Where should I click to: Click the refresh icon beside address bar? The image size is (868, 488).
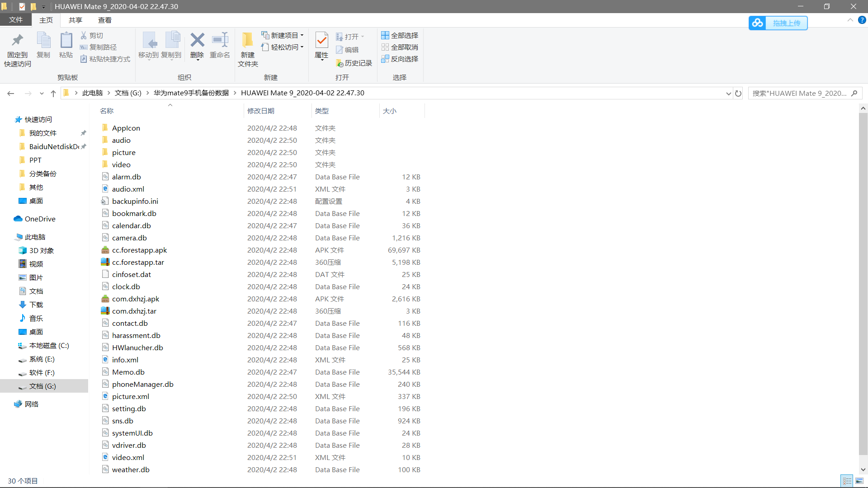pos(738,94)
